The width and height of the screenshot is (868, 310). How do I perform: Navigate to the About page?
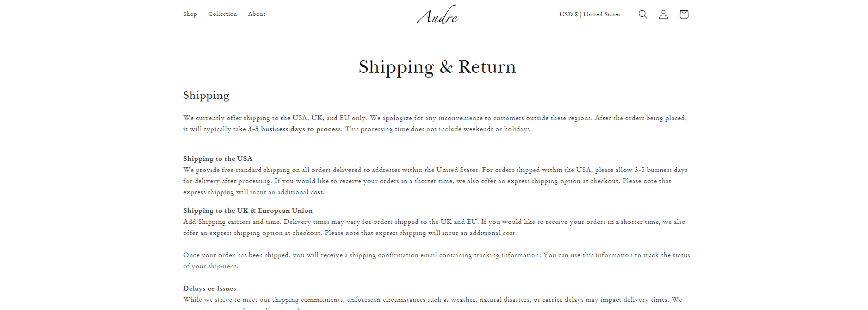click(x=256, y=14)
